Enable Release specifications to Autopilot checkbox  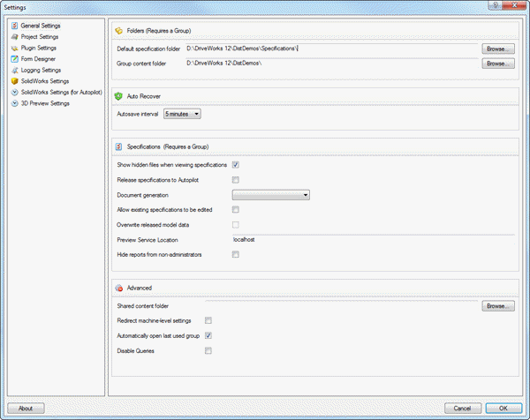click(236, 180)
